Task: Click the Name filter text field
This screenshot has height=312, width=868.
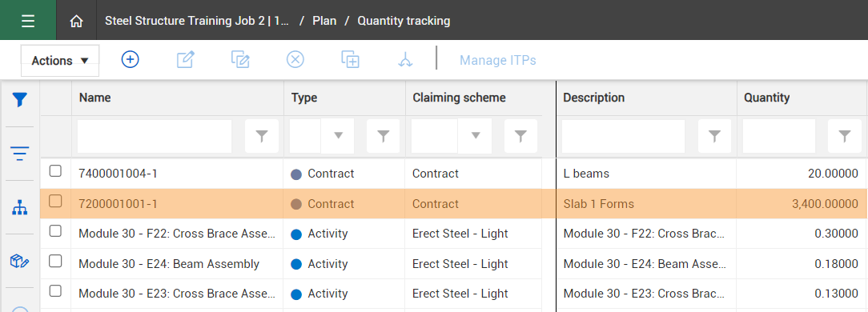Action: [155, 136]
